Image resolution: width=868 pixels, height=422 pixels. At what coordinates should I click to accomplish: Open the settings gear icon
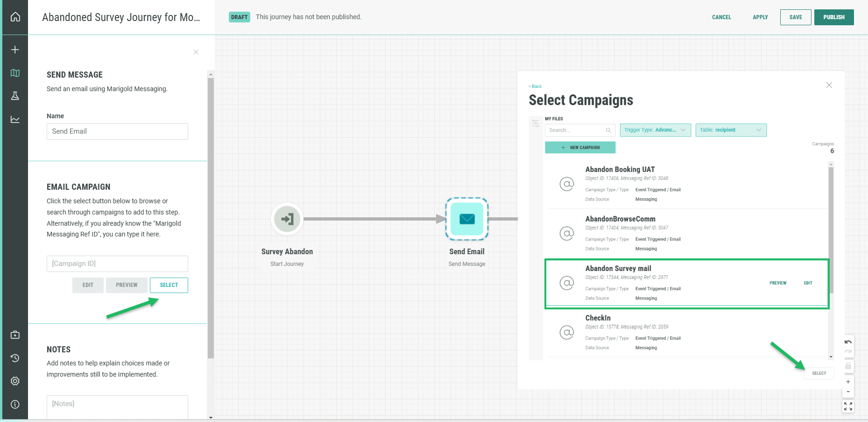pos(15,381)
